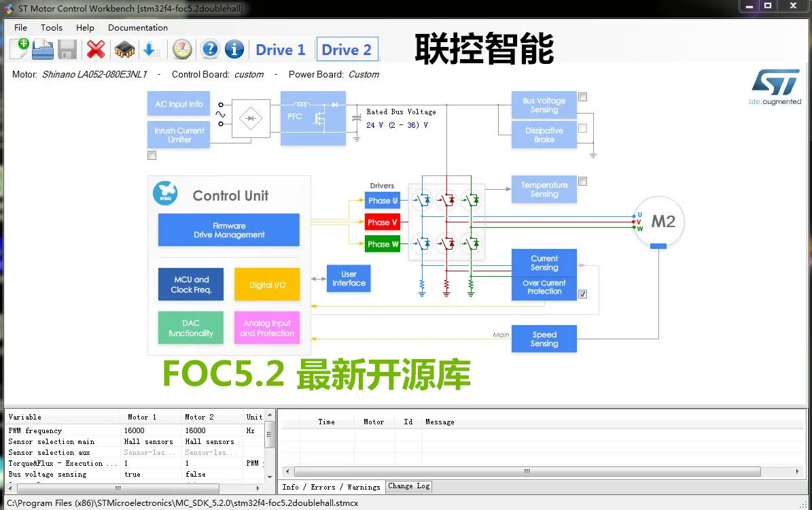This screenshot has height=510, width=812.
Task: Click the variables table scroll-up arrow
Action: (269, 415)
